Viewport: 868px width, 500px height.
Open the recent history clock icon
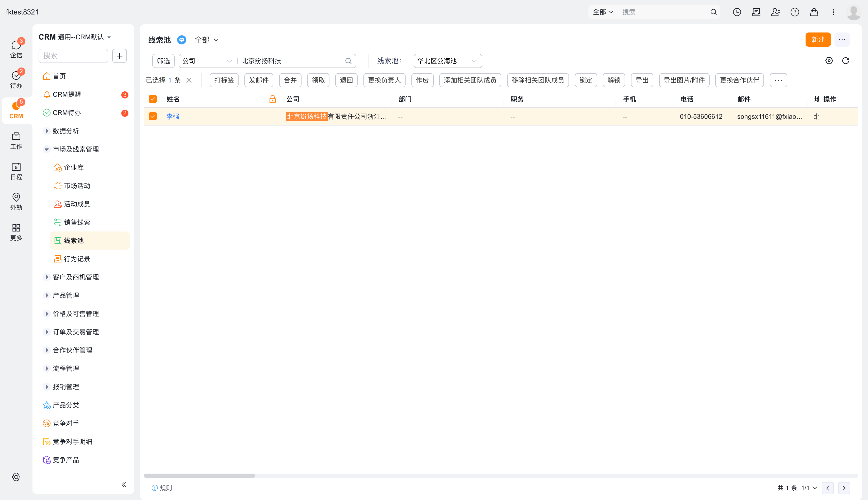737,12
